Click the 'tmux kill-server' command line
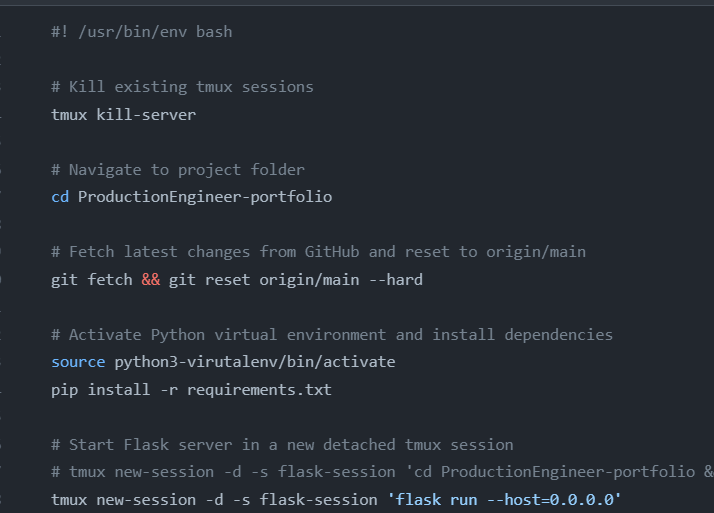 tap(123, 114)
